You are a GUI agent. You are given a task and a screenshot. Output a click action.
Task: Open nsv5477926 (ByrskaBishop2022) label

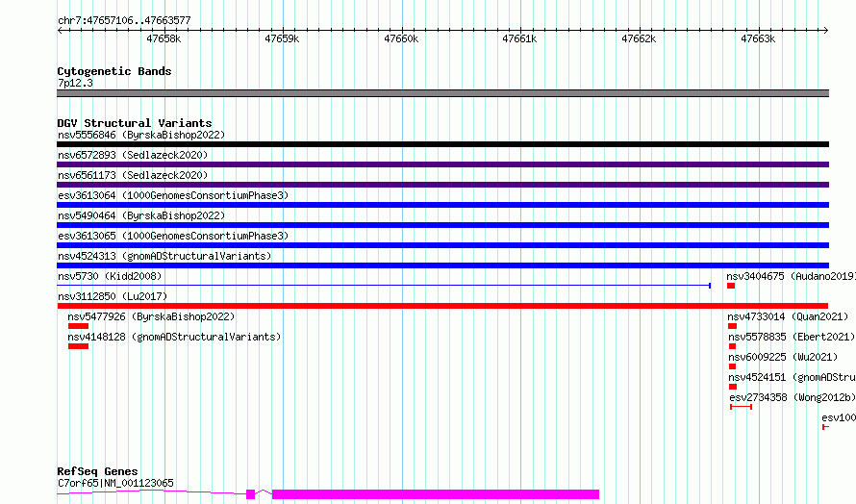(151, 316)
